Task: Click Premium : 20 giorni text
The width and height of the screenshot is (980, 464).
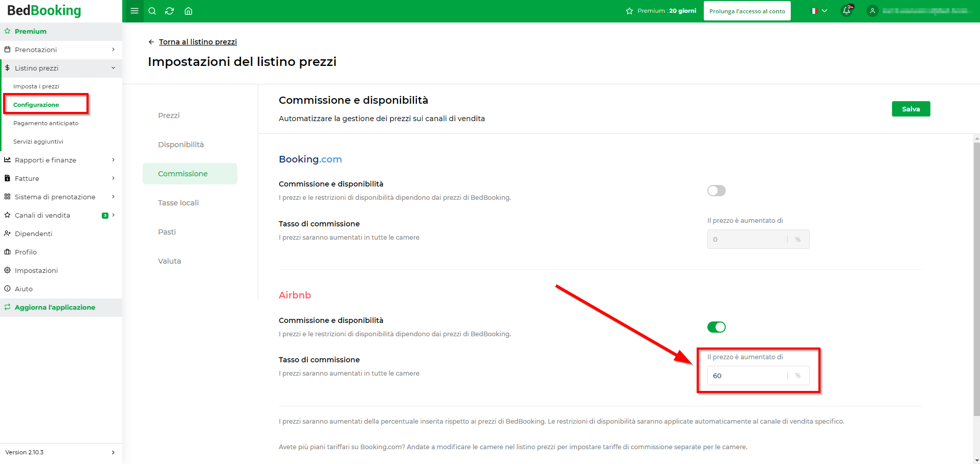Action: tap(667, 11)
